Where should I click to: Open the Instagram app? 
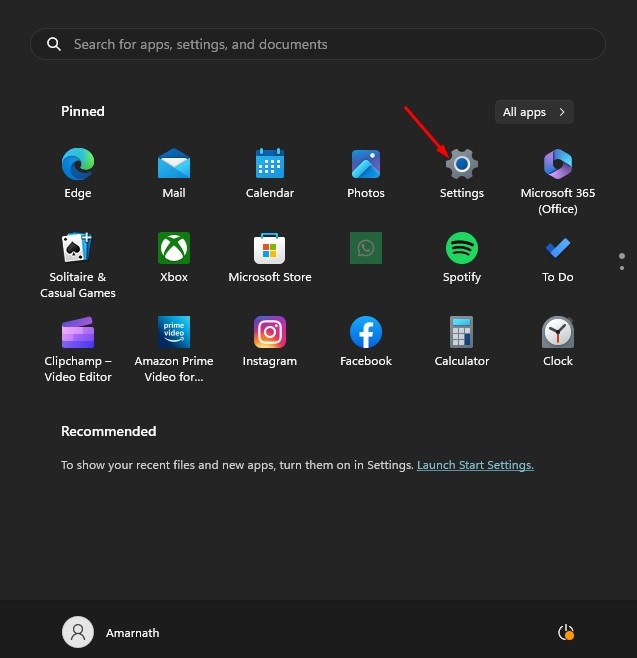270,332
